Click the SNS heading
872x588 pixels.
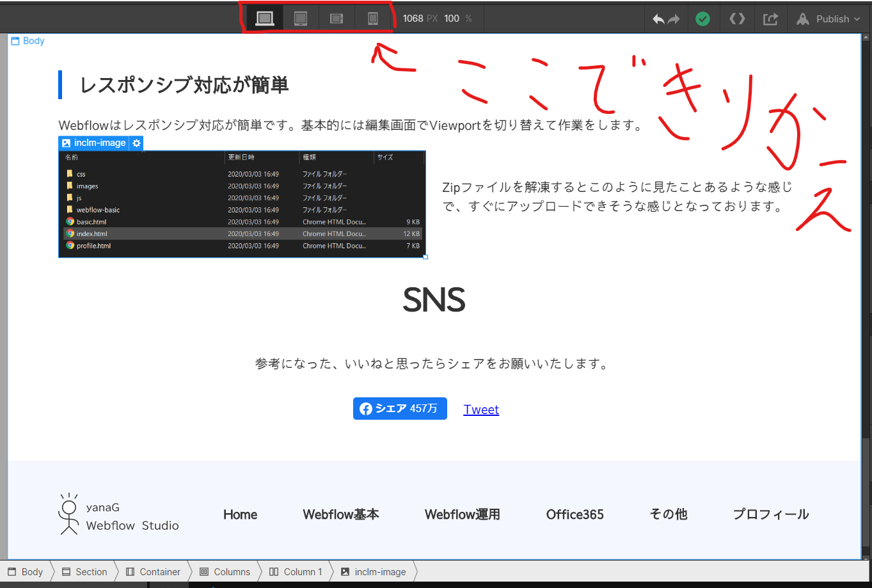[434, 299]
